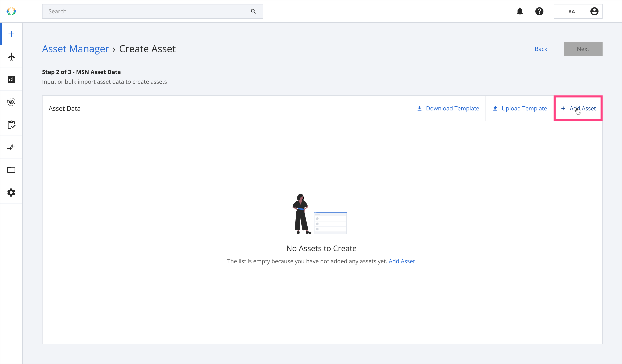Click the user account avatar icon
Viewport: 622px width, 364px height.
[x=594, y=11]
